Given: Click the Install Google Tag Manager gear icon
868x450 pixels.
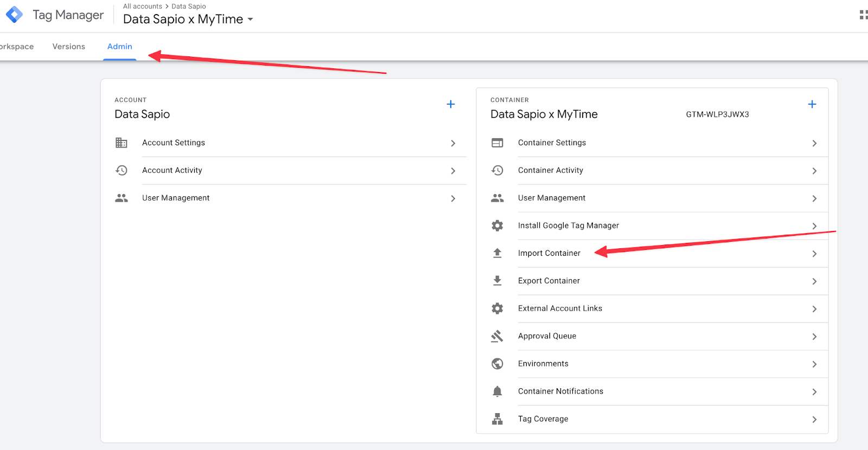Looking at the screenshot, I should [497, 226].
